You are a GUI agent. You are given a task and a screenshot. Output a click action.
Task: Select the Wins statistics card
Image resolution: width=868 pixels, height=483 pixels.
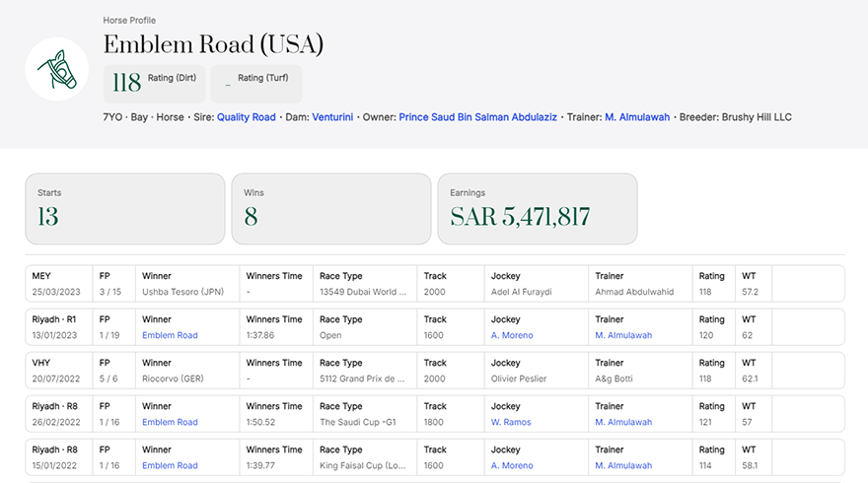pyautogui.click(x=330, y=209)
